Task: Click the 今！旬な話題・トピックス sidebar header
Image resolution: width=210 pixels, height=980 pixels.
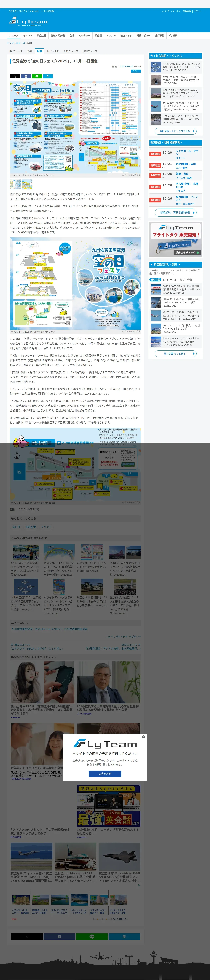Action: tap(175, 56)
